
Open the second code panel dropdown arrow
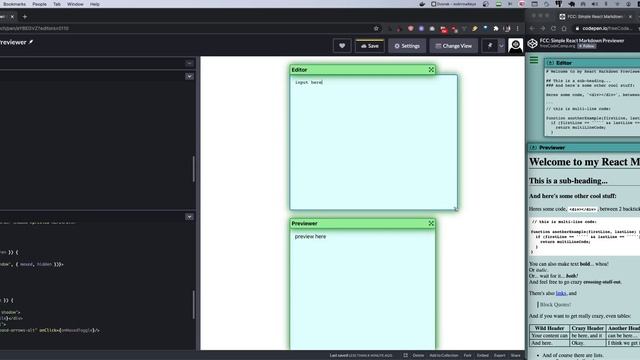tap(189, 76)
